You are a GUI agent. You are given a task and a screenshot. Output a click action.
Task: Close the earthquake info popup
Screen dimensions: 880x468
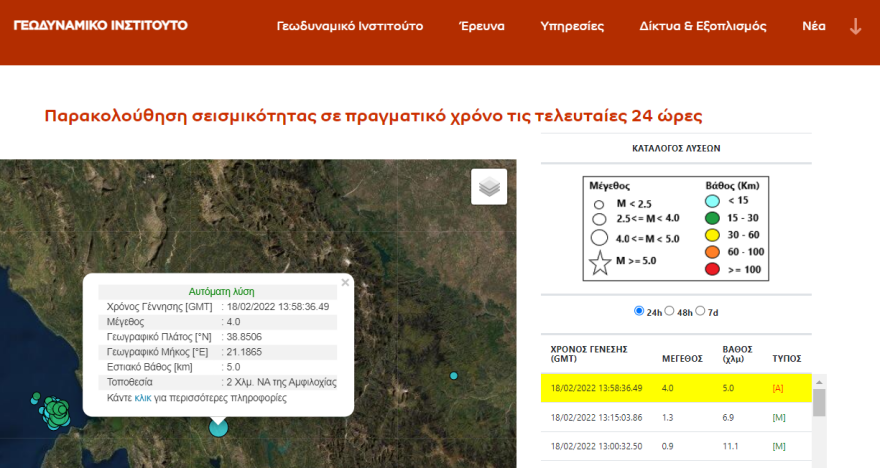[345, 283]
